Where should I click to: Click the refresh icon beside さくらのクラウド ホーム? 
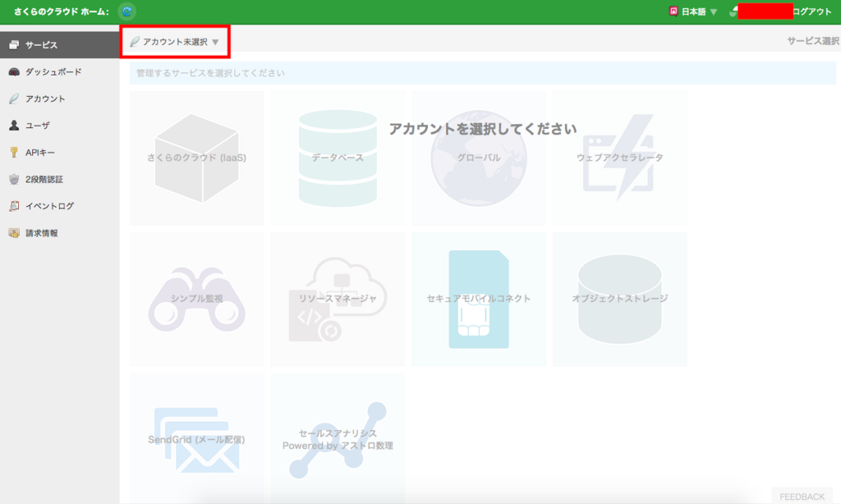(127, 11)
